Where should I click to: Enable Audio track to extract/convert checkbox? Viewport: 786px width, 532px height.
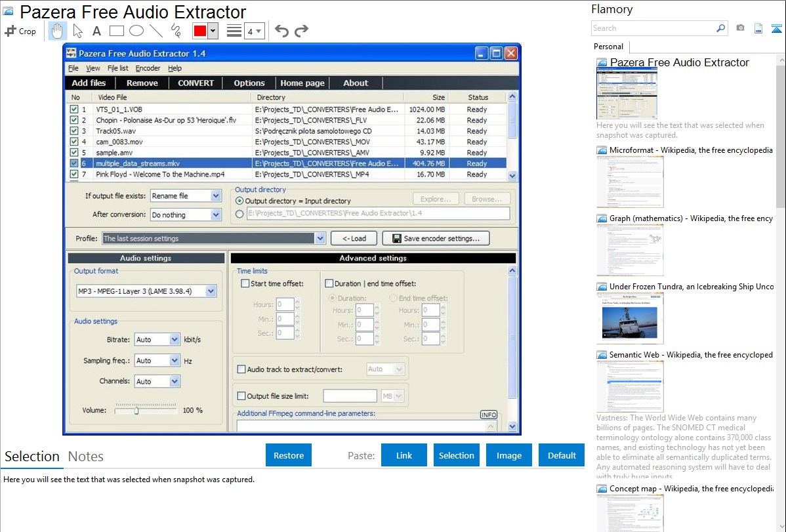(x=241, y=369)
